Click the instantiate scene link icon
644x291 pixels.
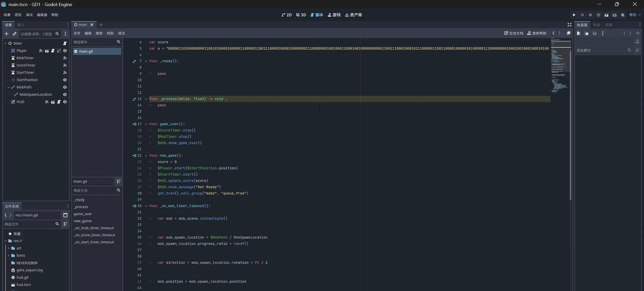click(15, 34)
